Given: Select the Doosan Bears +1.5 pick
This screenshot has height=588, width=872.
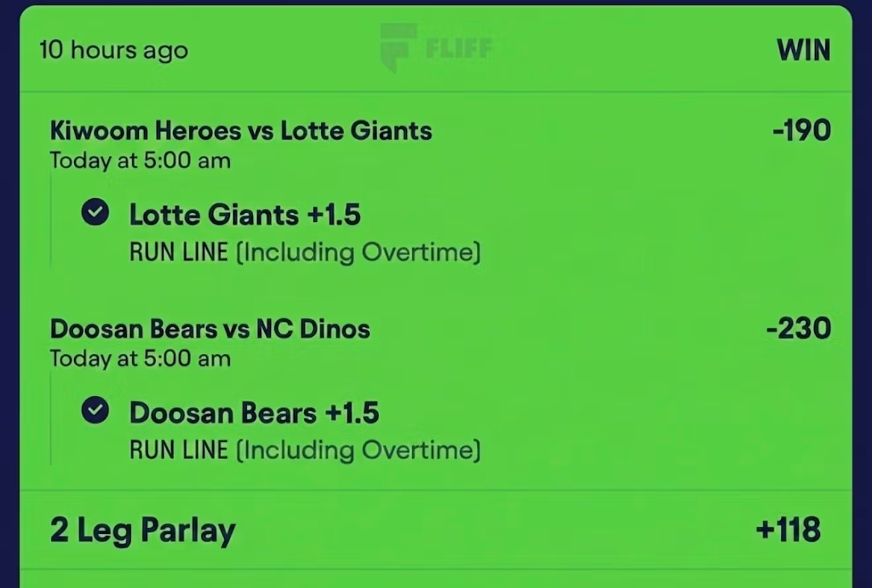Looking at the screenshot, I should [x=254, y=413].
